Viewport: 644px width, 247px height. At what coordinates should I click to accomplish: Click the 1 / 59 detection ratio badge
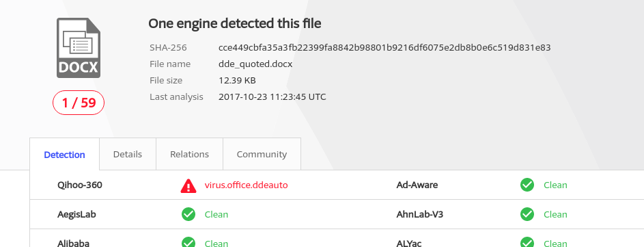79,103
